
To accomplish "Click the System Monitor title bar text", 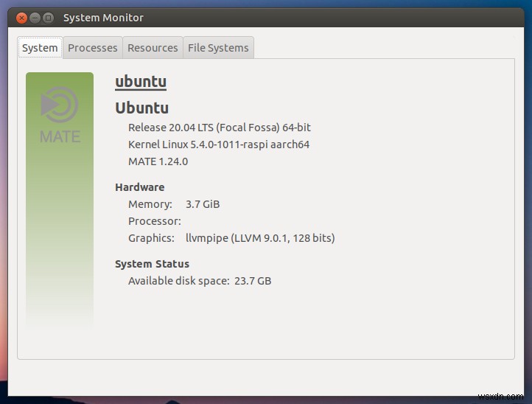I will tap(103, 18).
